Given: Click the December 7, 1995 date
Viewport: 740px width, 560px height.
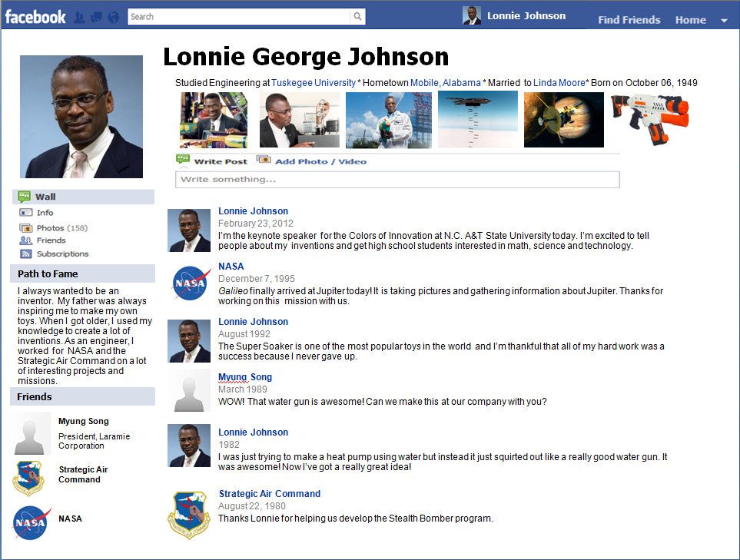Looking at the screenshot, I should tap(256, 278).
